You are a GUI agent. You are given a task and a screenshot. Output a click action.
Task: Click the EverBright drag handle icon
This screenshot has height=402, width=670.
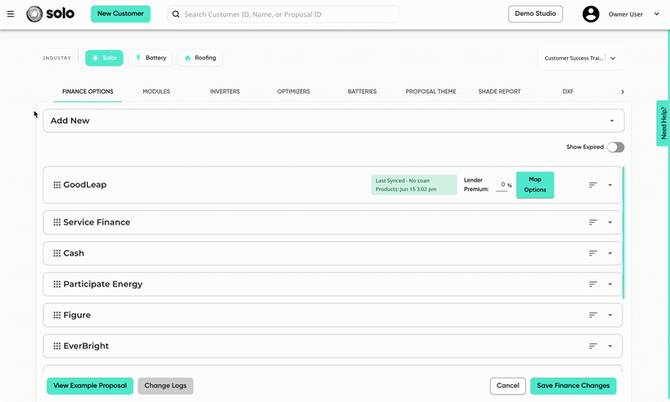click(57, 346)
